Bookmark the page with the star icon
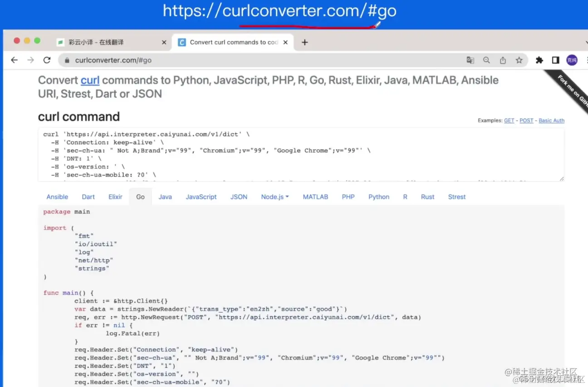The width and height of the screenshot is (588, 387). point(519,60)
